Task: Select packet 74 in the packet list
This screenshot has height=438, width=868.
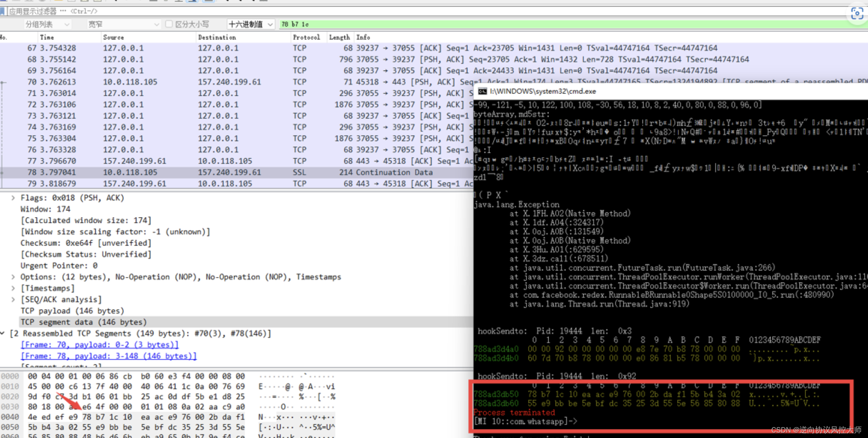Action: pyautogui.click(x=236, y=127)
